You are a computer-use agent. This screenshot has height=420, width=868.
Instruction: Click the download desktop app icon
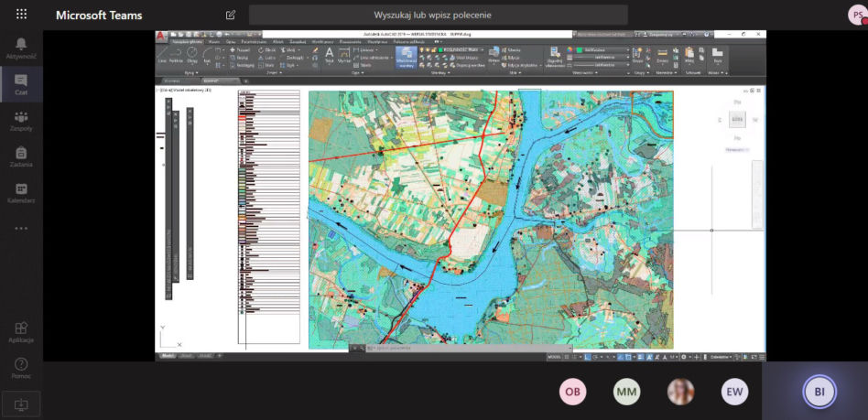pyautogui.click(x=21, y=404)
